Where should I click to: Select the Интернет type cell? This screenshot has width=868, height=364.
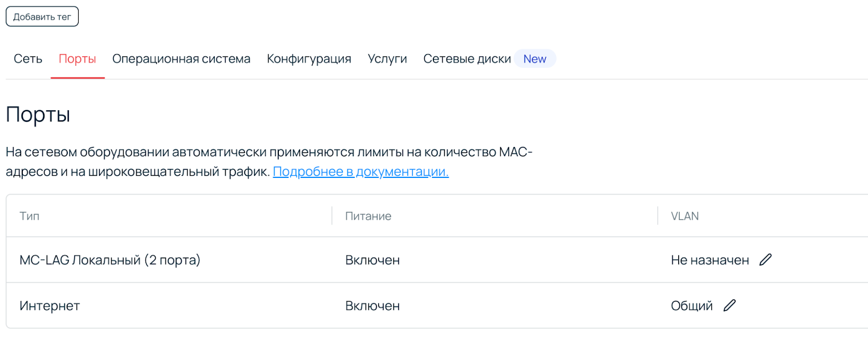tap(50, 305)
